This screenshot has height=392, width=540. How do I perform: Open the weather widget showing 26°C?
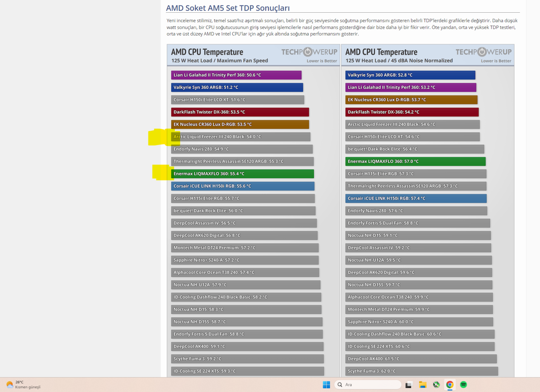(x=23, y=385)
